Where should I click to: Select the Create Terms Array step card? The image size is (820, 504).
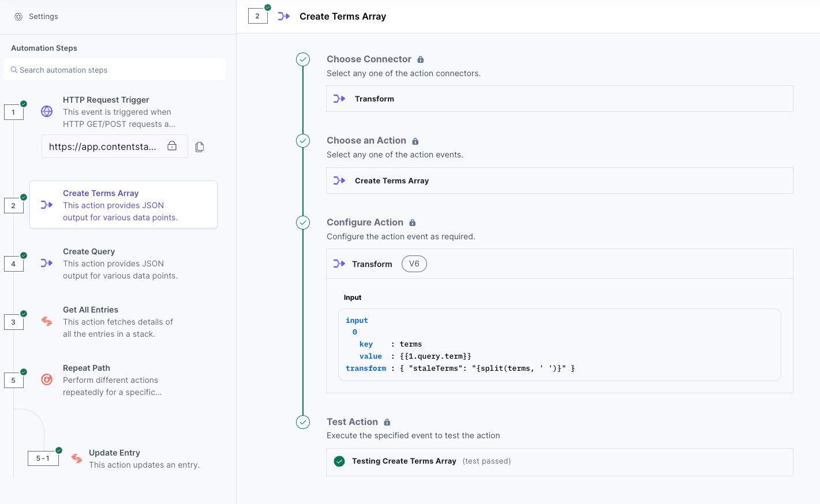123,205
